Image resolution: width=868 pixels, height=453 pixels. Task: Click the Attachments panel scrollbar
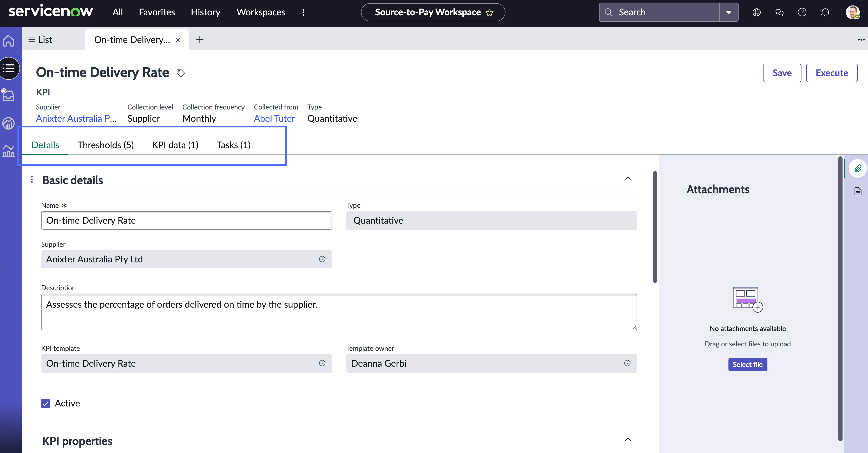[x=840, y=298]
